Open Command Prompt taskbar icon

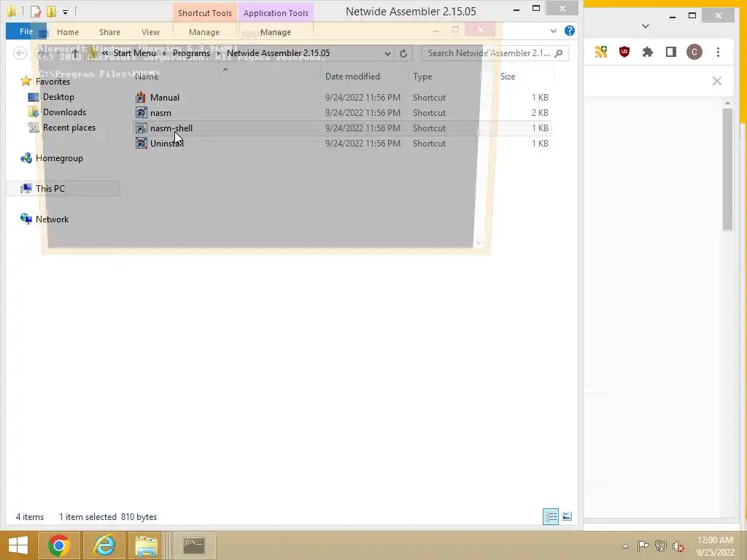(194, 545)
